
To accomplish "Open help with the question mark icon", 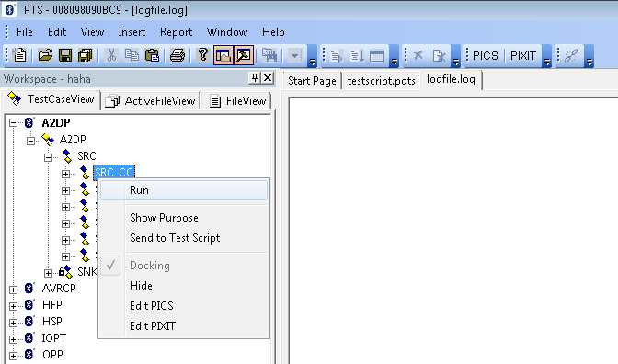I will (x=202, y=55).
